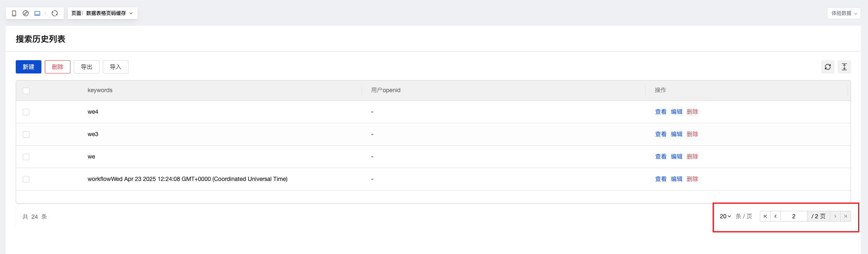Viewport: 868px width, 254px height.
Task: Click 编辑 in the we3 row
Action: (x=677, y=134)
